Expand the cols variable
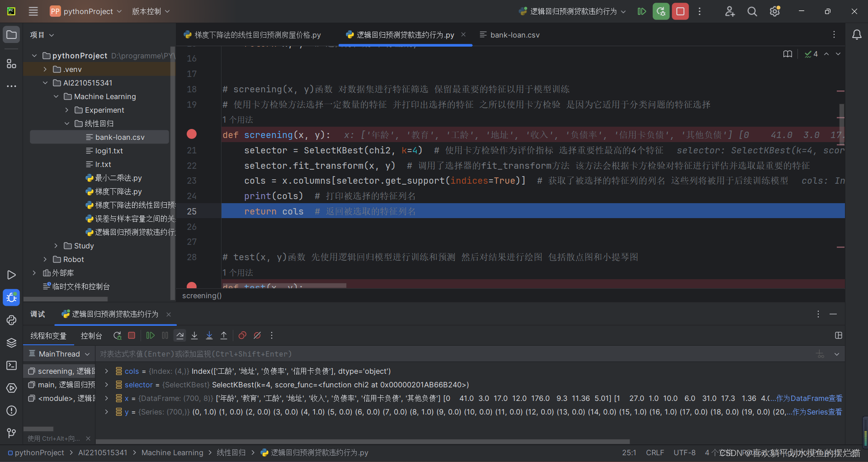Screen dimensions: 868x462 tap(106, 371)
